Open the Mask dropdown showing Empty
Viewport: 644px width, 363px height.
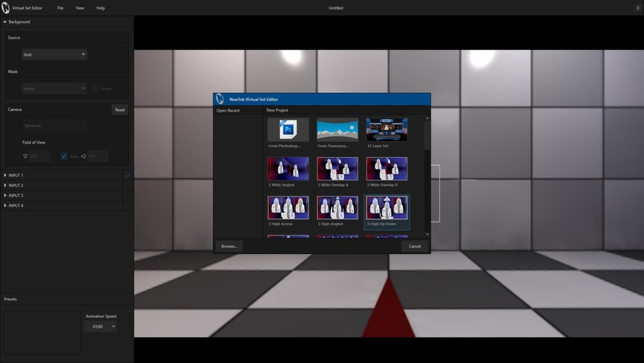click(54, 88)
